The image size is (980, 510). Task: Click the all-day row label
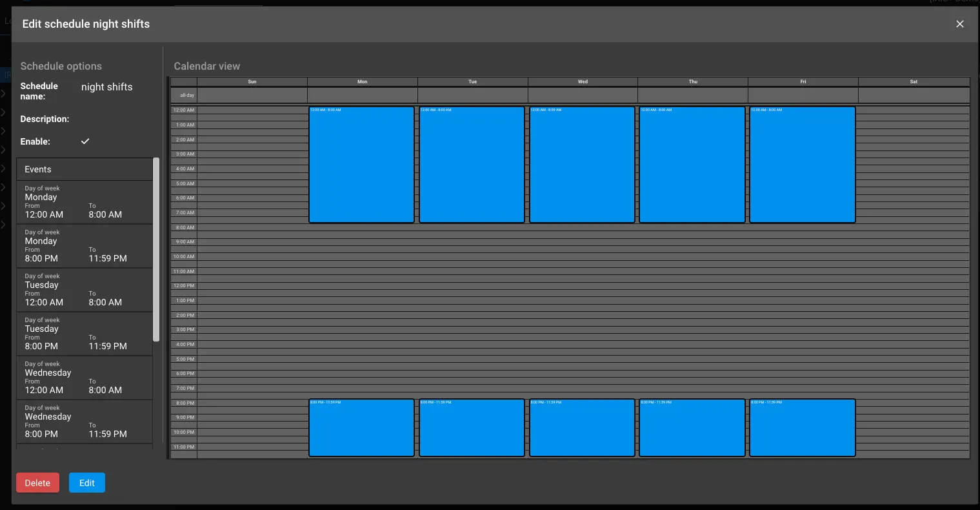click(x=187, y=95)
